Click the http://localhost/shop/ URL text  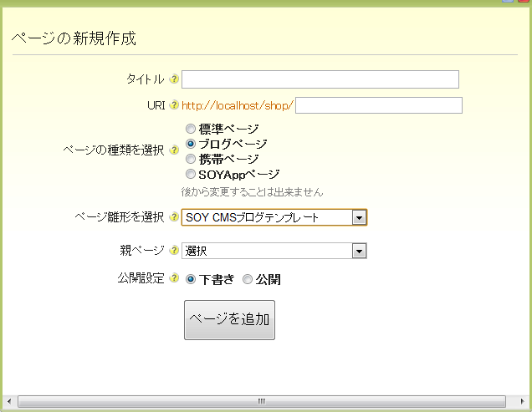[x=238, y=106]
